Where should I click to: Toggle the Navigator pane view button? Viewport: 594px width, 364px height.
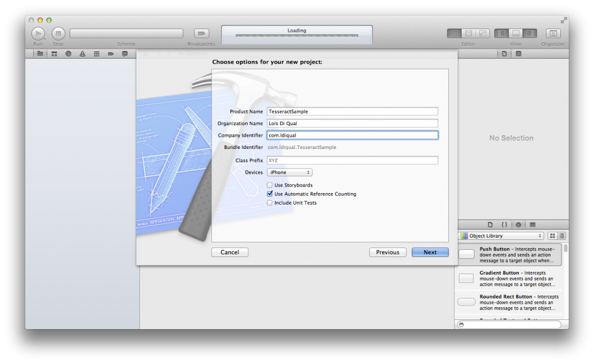(x=502, y=34)
